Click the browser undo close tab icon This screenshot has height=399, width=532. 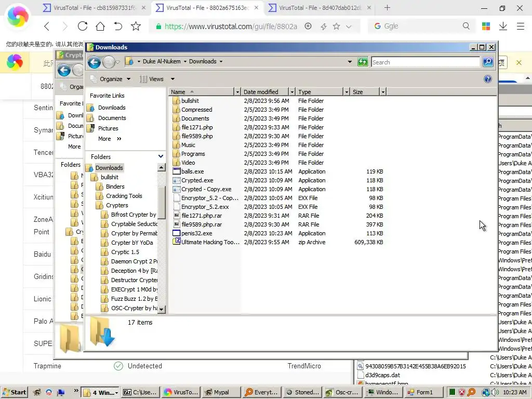point(118,26)
